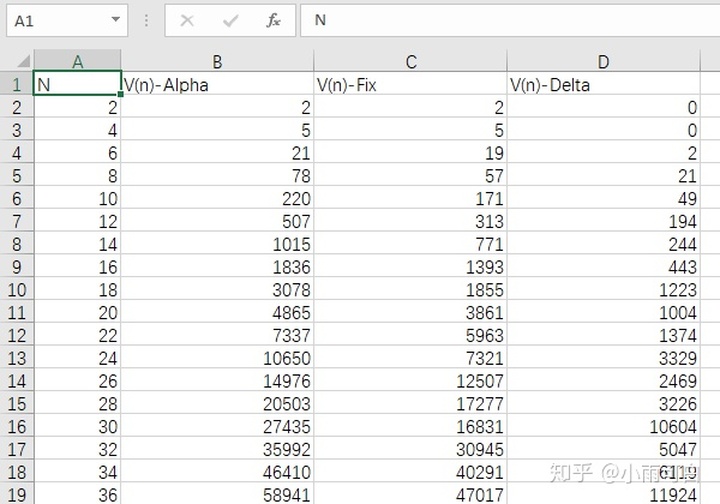Click cell with value 1393

(411, 267)
